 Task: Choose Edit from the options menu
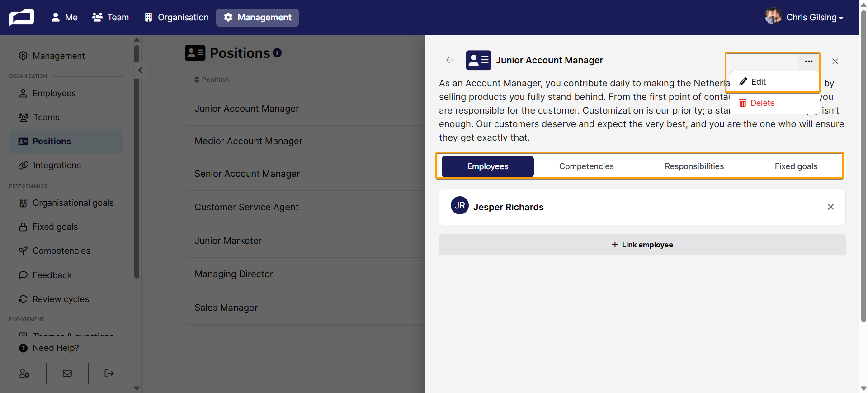click(x=774, y=82)
